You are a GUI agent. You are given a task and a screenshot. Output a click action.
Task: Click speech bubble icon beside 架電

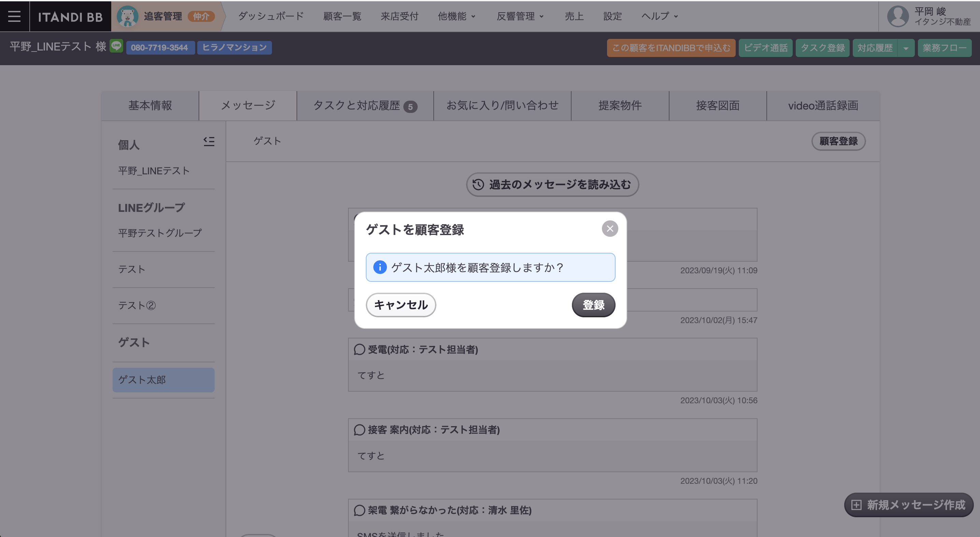point(359,510)
